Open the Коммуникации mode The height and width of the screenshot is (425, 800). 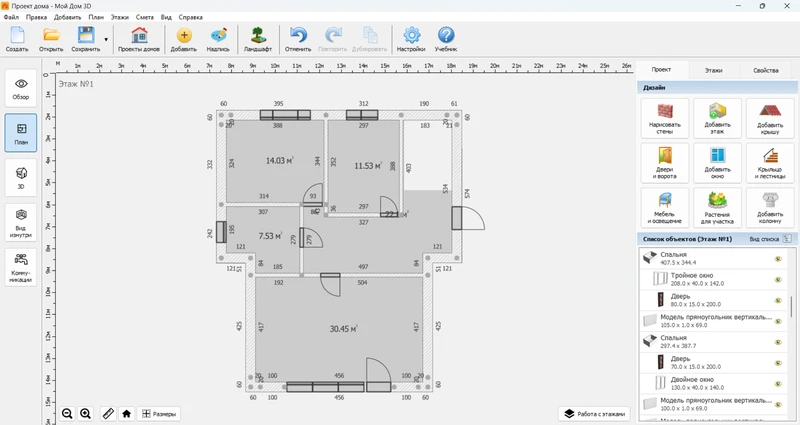21,267
